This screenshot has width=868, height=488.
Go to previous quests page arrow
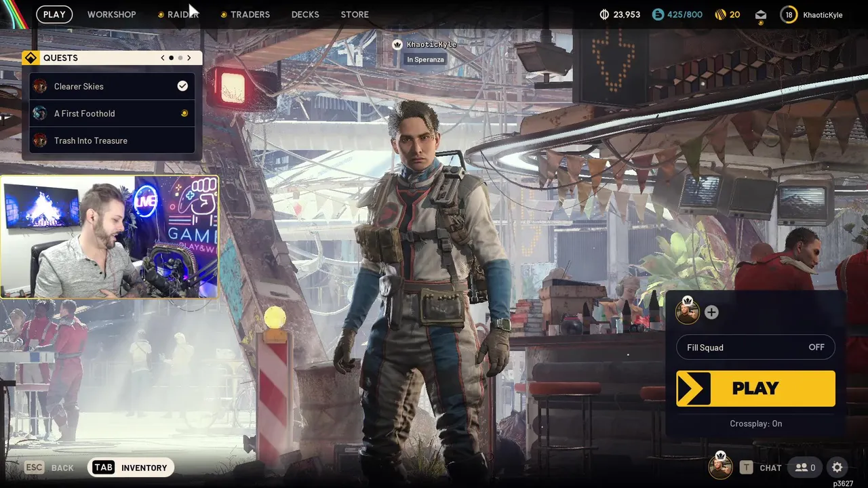coord(163,58)
